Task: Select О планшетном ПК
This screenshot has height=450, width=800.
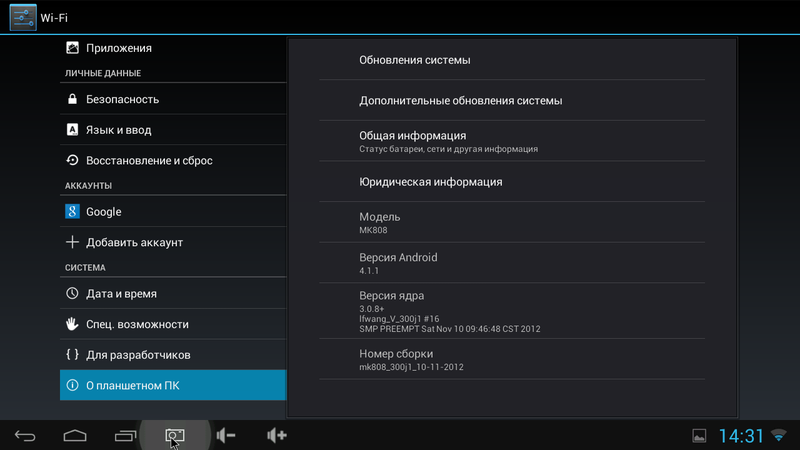Action: (173, 385)
